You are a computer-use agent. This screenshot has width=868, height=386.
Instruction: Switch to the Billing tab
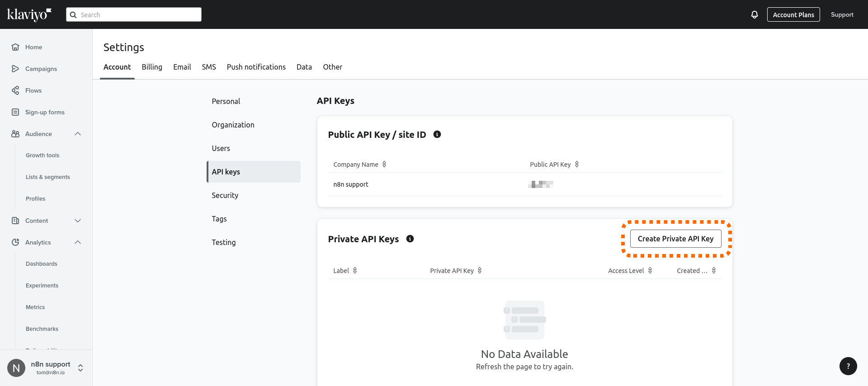click(152, 67)
